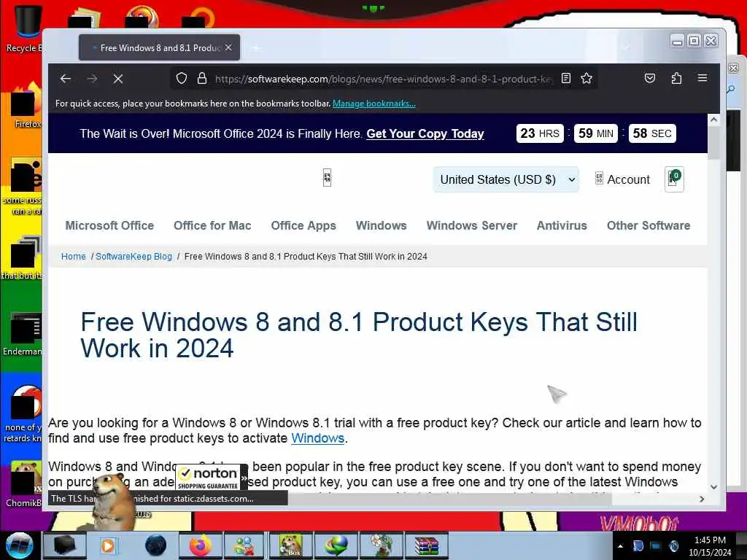Image resolution: width=747 pixels, height=560 pixels.
Task: Open the tracking protection shield icon
Action: click(x=182, y=79)
